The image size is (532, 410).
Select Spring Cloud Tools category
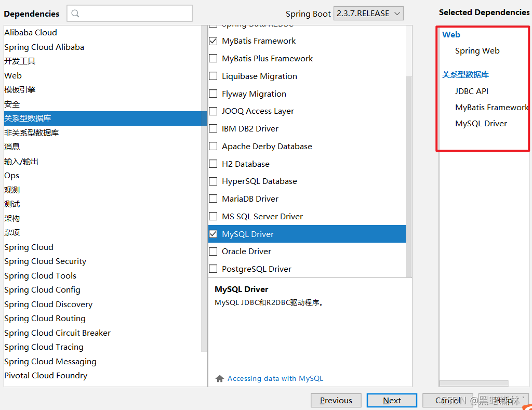(x=102, y=275)
